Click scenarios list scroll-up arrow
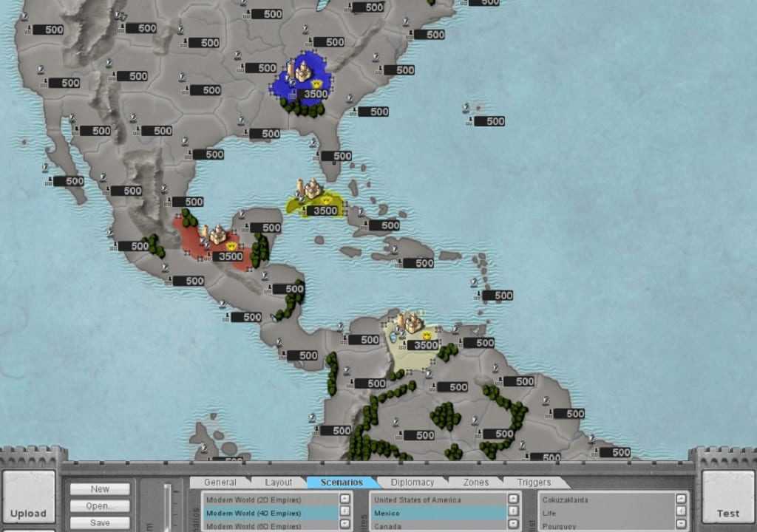The image size is (757, 532). click(345, 499)
